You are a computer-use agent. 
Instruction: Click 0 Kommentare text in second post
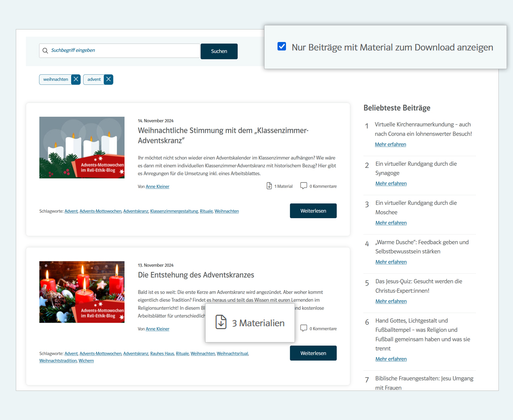pyautogui.click(x=323, y=329)
